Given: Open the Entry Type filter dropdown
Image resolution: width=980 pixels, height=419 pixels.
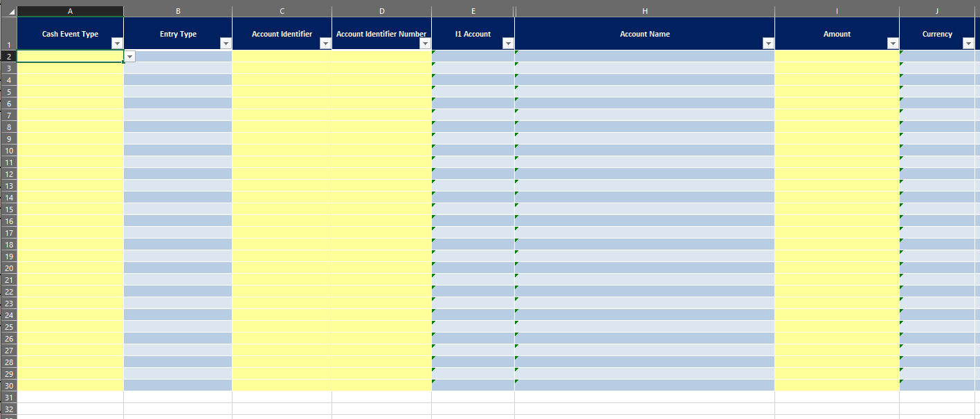Looking at the screenshot, I should (226, 44).
